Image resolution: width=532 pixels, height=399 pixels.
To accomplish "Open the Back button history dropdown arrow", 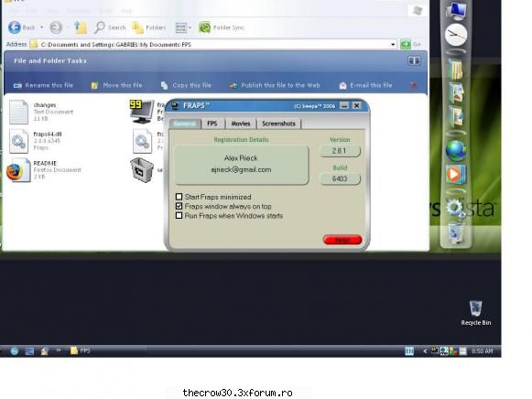I will 42,27.
